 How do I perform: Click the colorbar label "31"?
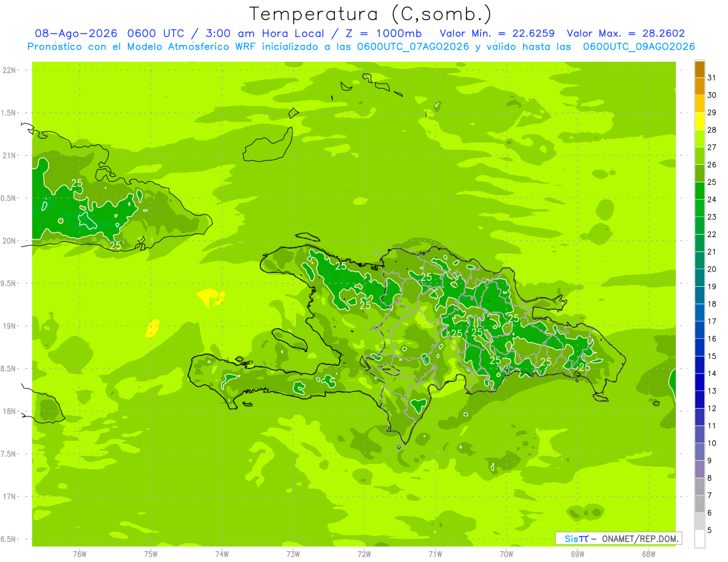coord(712,78)
